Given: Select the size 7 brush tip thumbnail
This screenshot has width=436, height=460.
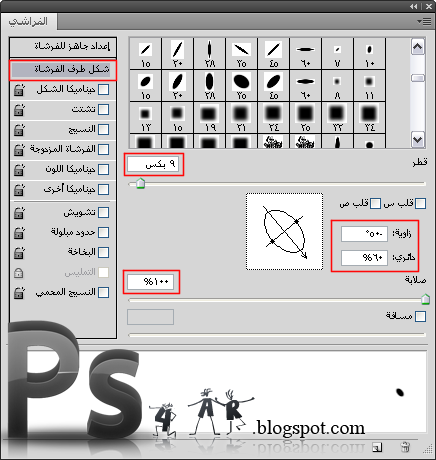Looking at the screenshot, I should click(337, 53).
